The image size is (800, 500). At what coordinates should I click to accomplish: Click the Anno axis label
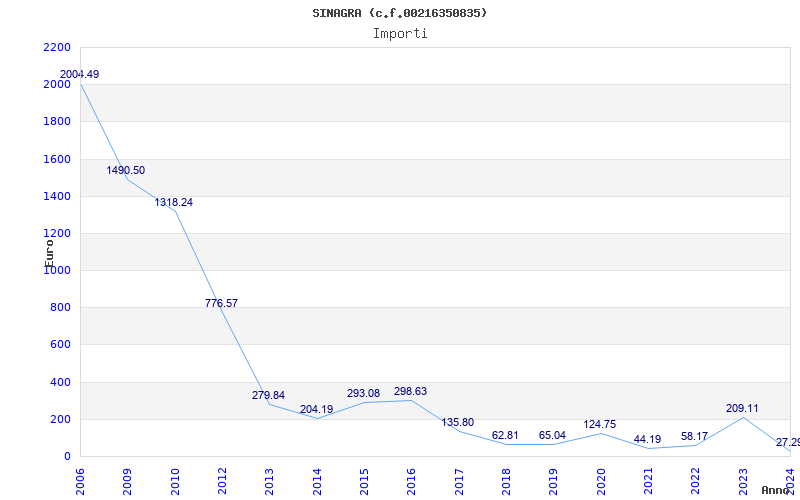point(776,490)
